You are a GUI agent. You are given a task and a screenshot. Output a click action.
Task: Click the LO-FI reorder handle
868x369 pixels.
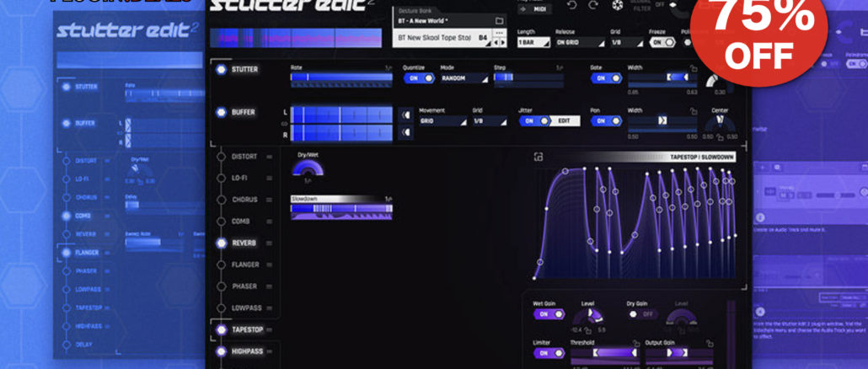coord(270,178)
